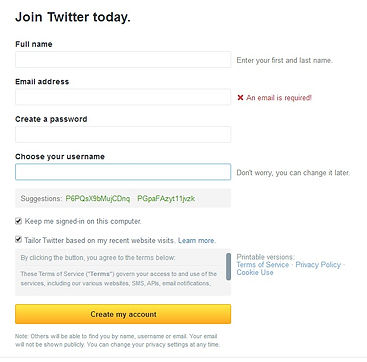Click Create my account button
This screenshot has width=367, height=362.
click(x=123, y=314)
